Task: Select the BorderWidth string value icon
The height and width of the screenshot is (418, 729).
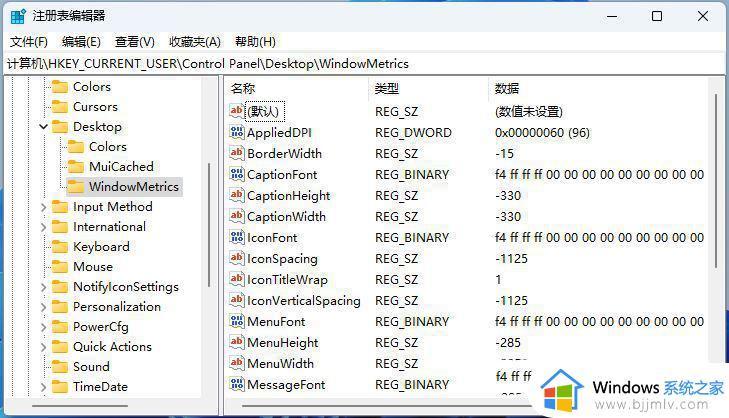Action: [x=237, y=153]
